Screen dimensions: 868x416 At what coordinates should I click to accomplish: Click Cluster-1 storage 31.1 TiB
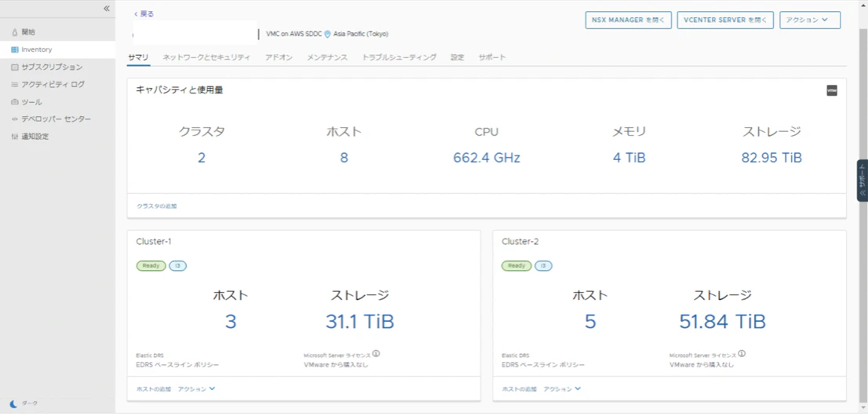point(359,322)
